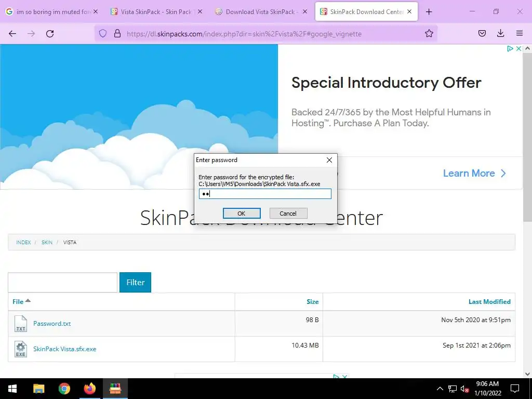The image size is (532, 399).
Task: Click the padlock site security icon
Action: click(117, 33)
